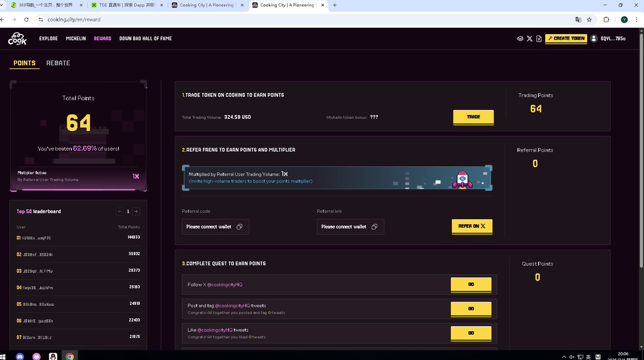Image resolution: width=644 pixels, height=360 pixels.
Task: Copy the referral link icon
Action: click(374, 226)
